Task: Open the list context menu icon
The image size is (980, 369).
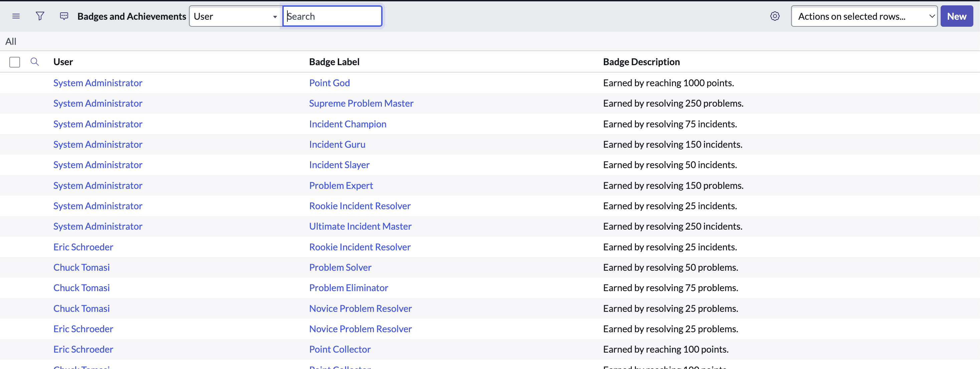Action: point(63,16)
